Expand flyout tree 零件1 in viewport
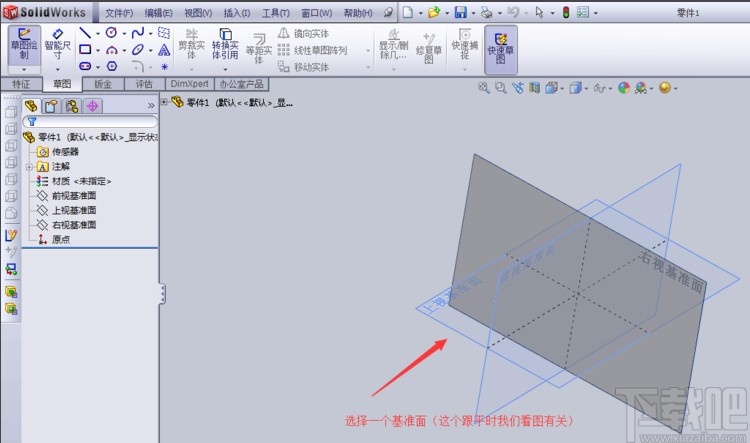 [164, 102]
